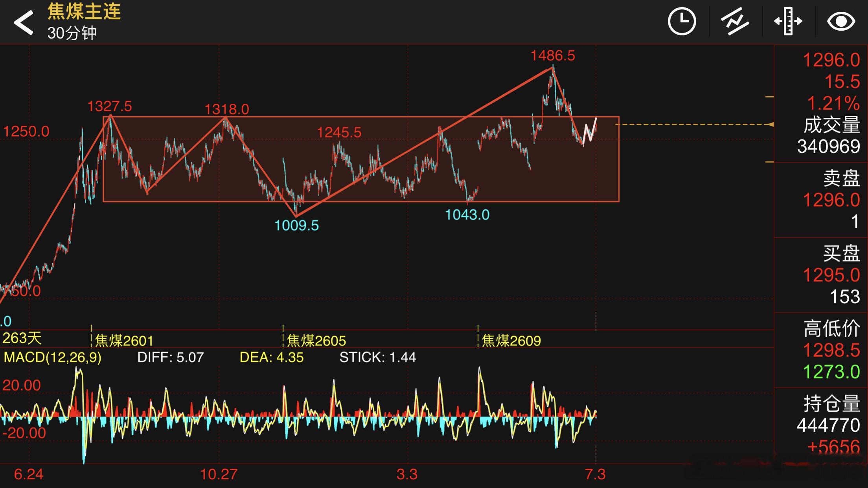Tap the high label 1318.0
This screenshot has width=868, height=488.
[x=227, y=109]
